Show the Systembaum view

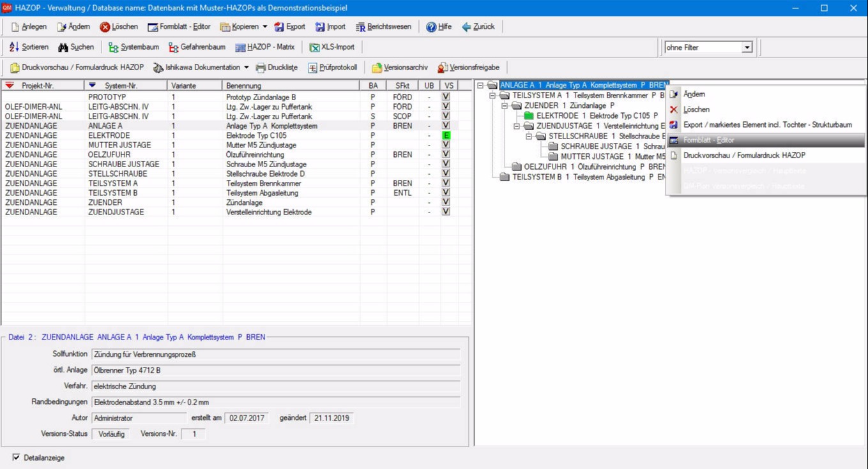[133, 47]
